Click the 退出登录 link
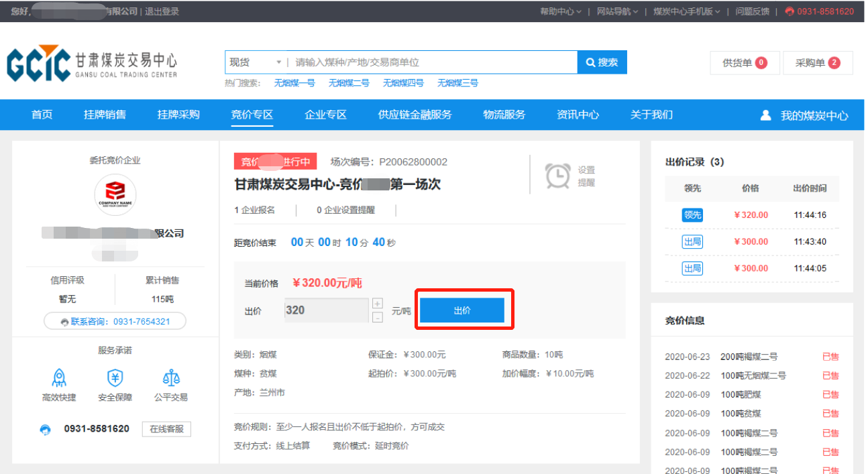This screenshot has height=474, width=868. [x=162, y=11]
